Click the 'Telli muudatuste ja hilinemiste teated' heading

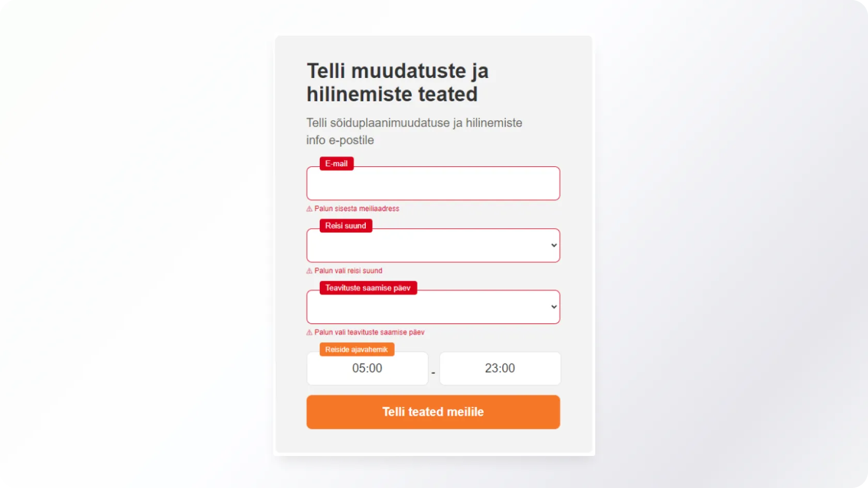(x=397, y=83)
